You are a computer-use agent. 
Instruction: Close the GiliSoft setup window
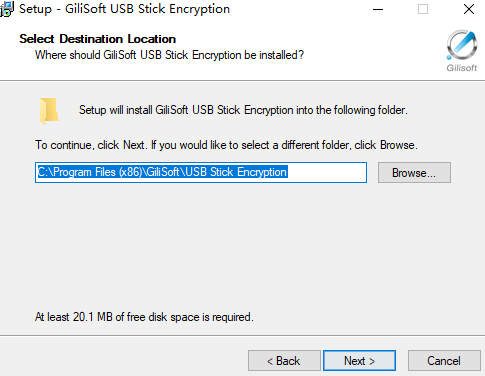468,9
